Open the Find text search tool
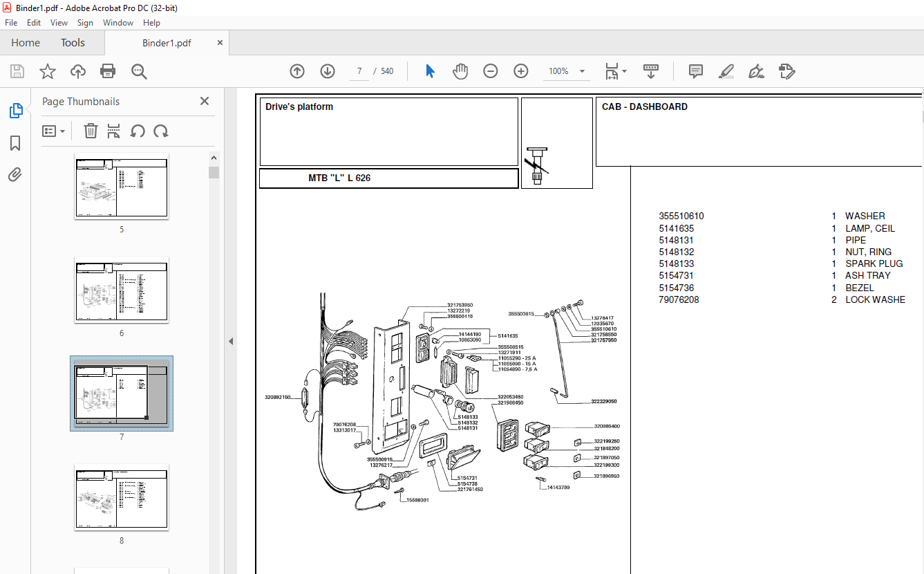The image size is (924, 574). click(x=139, y=71)
